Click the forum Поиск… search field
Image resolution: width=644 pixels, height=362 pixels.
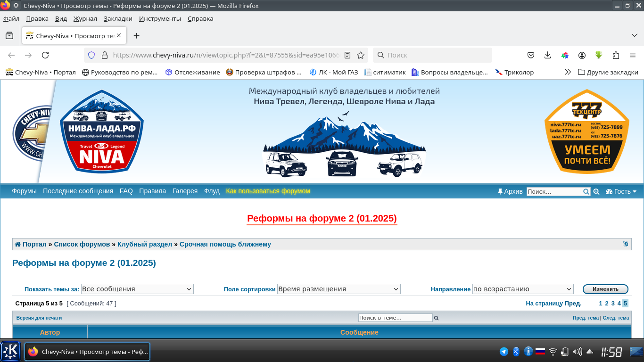pos(555,191)
